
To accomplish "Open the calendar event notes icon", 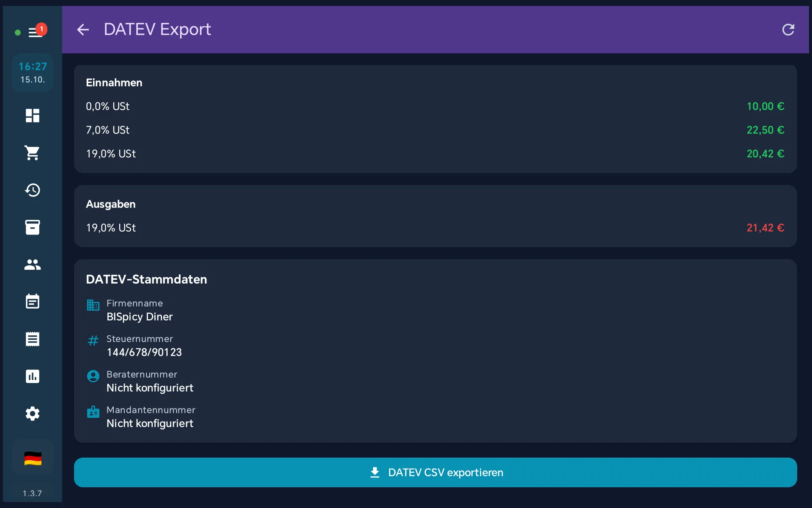I will point(33,301).
